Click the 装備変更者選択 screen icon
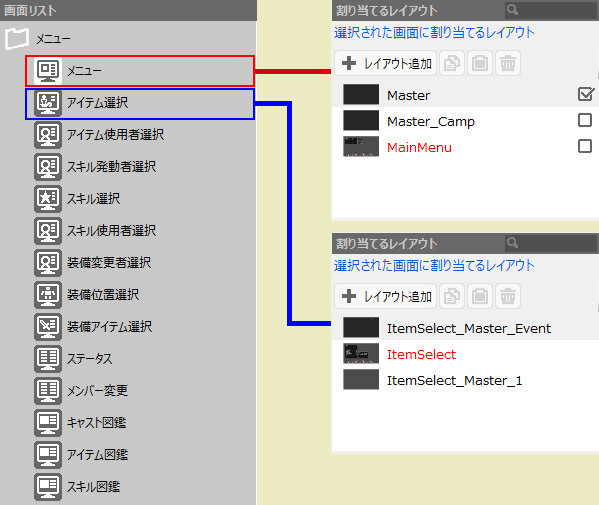The width and height of the screenshot is (599, 505). tap(48, 263)
